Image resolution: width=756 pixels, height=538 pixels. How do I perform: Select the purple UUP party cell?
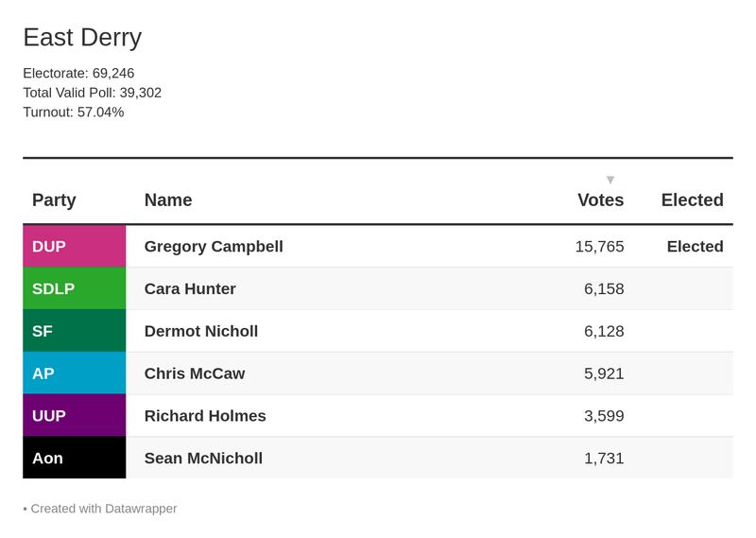coord(75,416)
